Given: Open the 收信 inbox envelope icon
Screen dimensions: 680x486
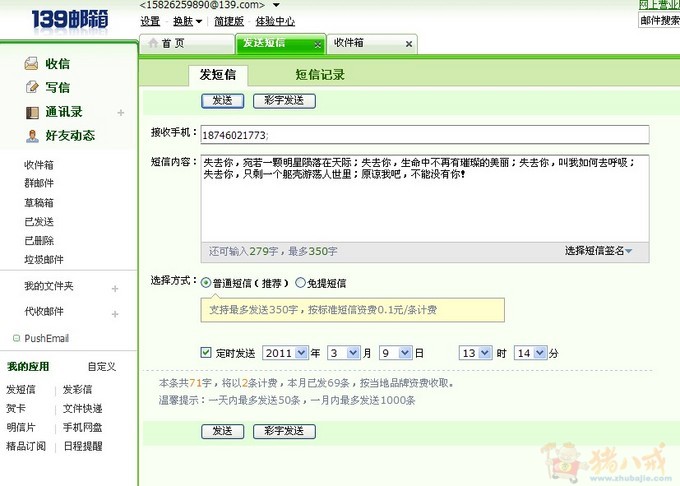Looking at the screenshot, I should (31, 64).
